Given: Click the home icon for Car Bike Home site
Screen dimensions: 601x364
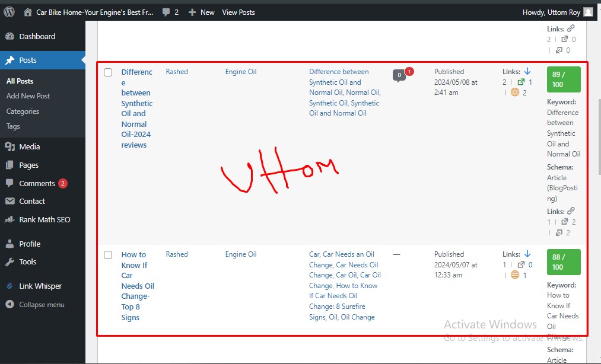Looking at the screenshot, I should (28, 12).
